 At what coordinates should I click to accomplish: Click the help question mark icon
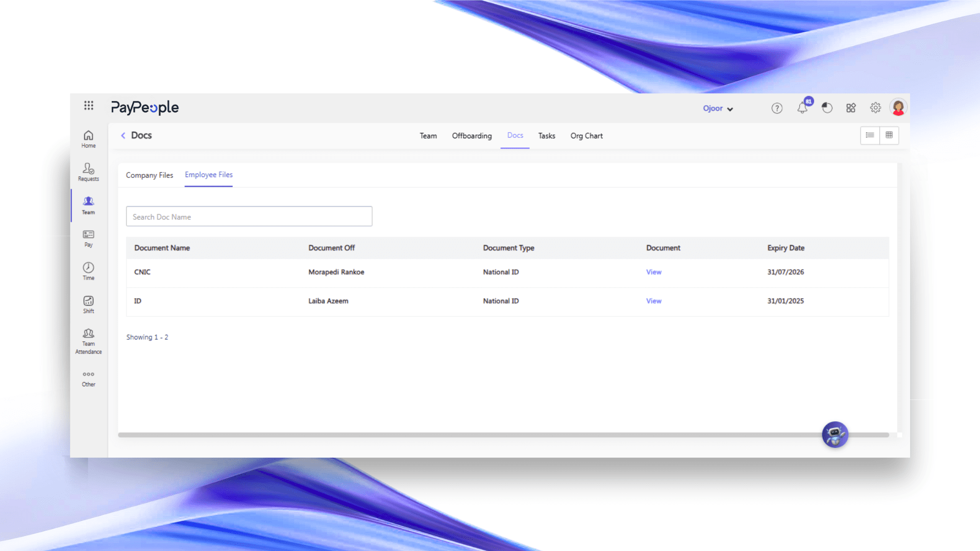point(777,108)
